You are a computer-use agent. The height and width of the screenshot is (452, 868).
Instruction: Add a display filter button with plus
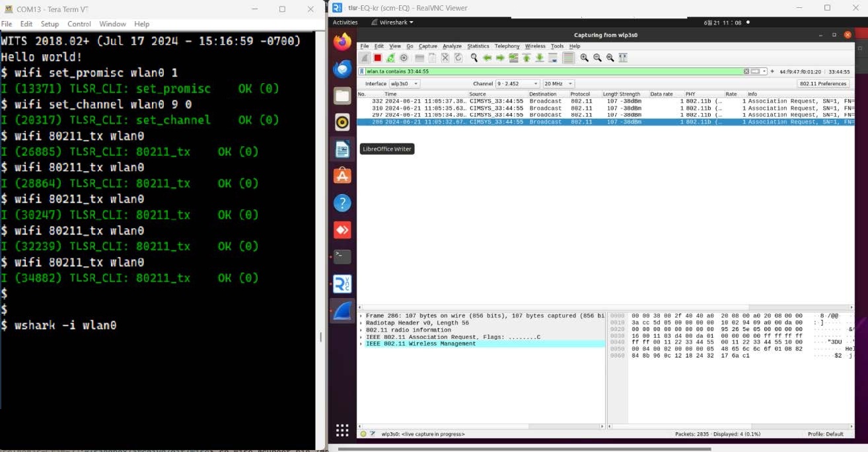(x=772, y=71)
